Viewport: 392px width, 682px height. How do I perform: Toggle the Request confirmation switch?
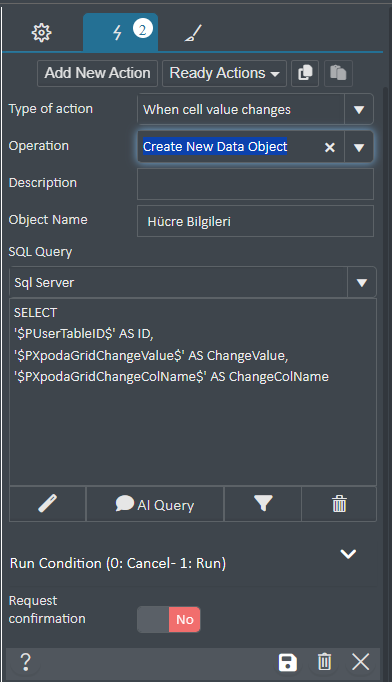(169, 619)
